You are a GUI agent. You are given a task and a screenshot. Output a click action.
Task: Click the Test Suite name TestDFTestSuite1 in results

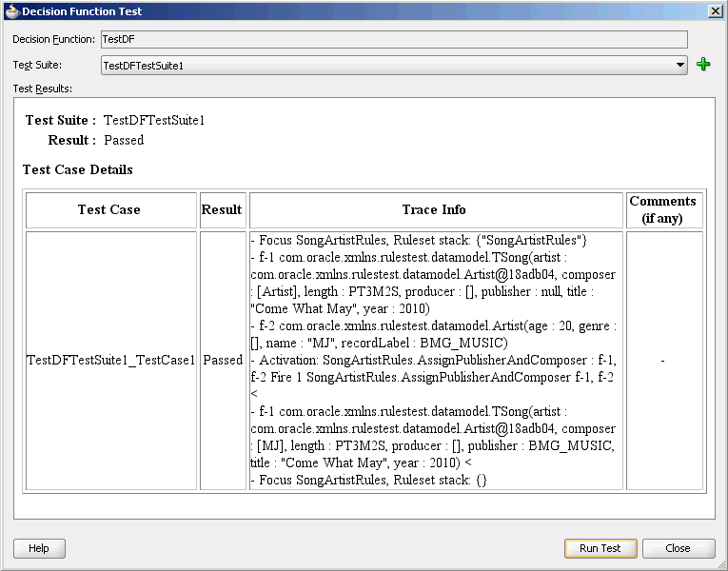pos(154,121)
